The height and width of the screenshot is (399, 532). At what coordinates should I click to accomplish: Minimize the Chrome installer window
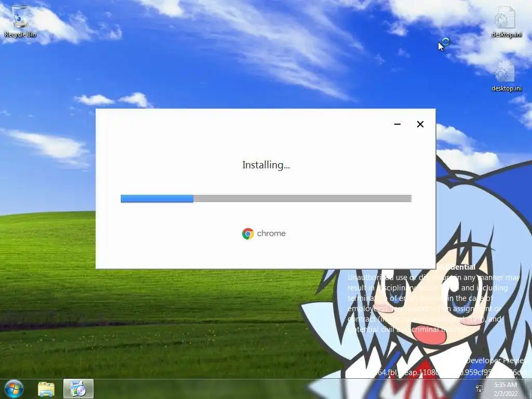coord(397,124)
